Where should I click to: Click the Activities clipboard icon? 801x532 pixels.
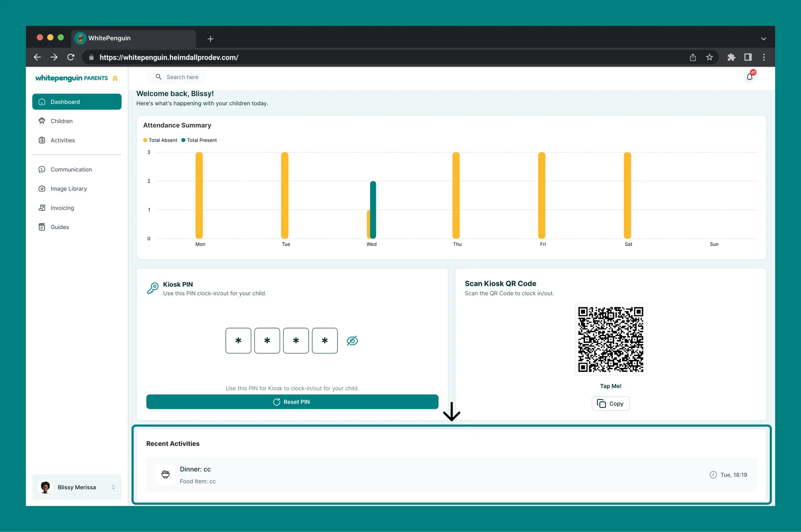42,140
